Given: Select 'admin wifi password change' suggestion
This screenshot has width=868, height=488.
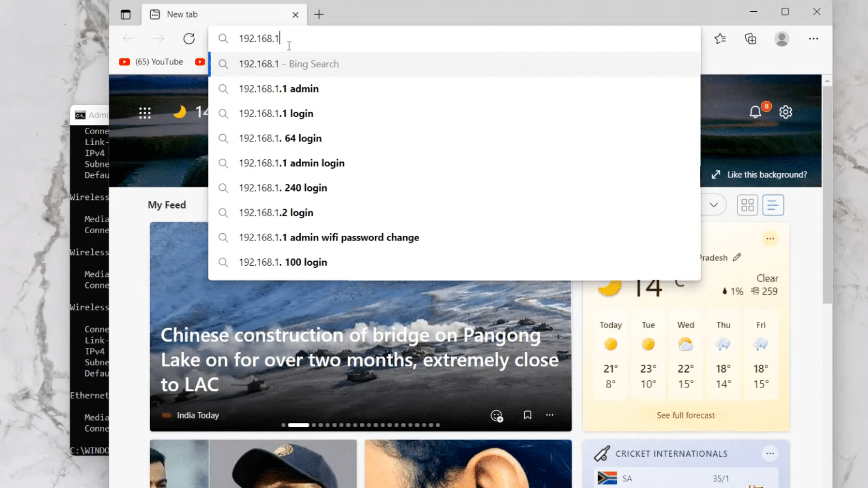Looking at the screenshot, I should click(x=454, y=238).
